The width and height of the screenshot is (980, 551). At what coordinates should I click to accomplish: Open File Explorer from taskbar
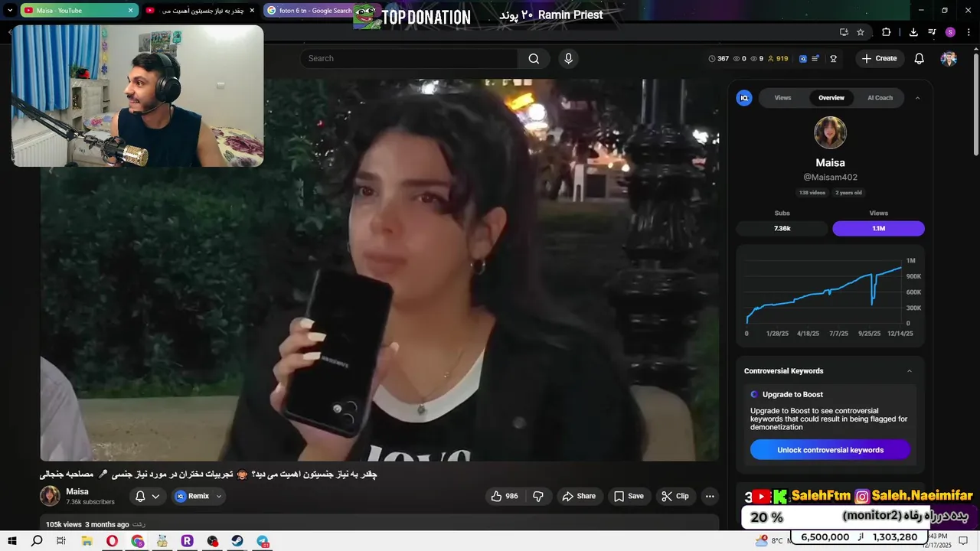tap(87, 541)
